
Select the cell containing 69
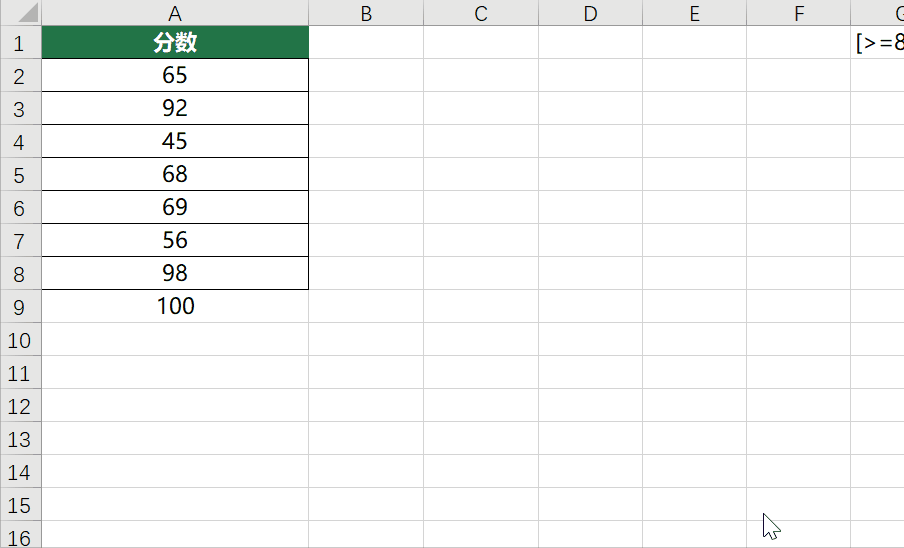pyautogui.click(x=175, y=207)
